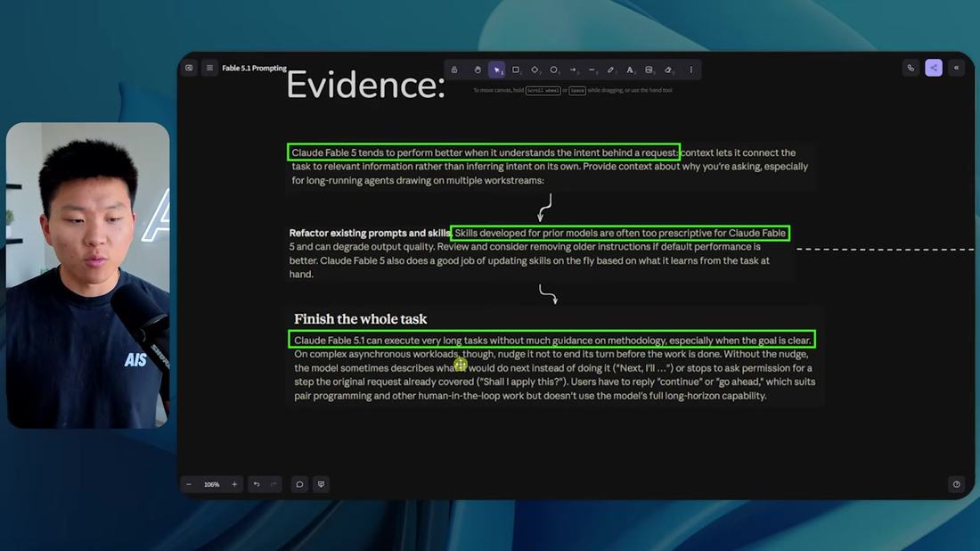Select the Selection arrow tool
This screenshot has height=551, width=980.
click(x=497, y=70)
